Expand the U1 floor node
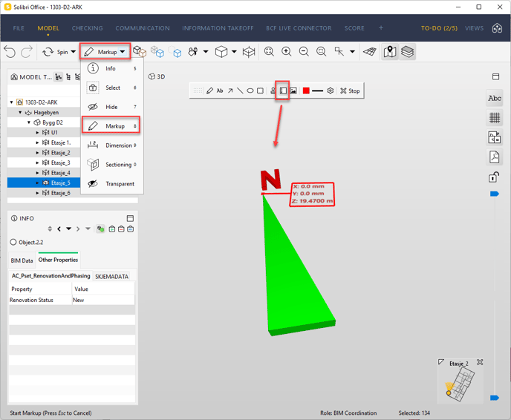The height and width of the screenshot is (420, 511). click(37, 133)
